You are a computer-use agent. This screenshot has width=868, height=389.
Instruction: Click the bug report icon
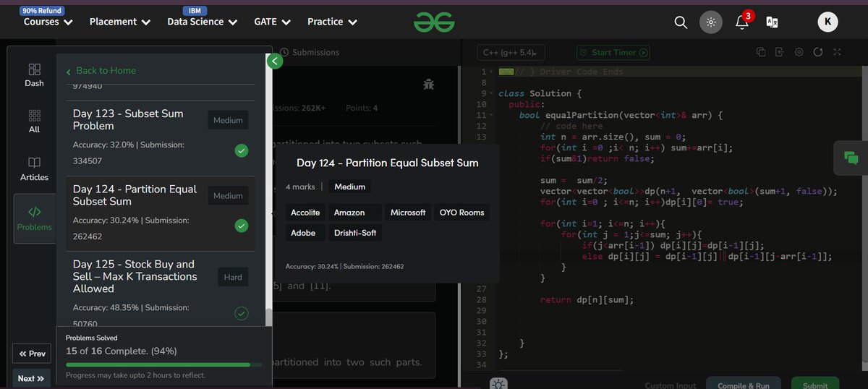[428, 85]
